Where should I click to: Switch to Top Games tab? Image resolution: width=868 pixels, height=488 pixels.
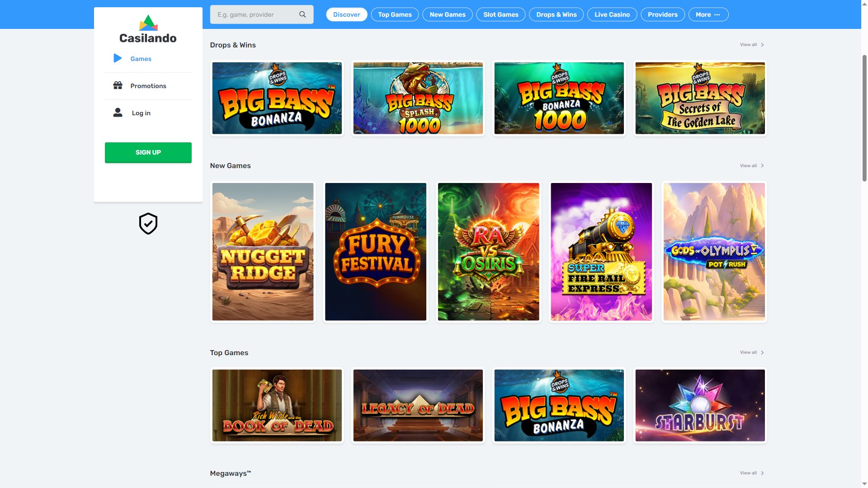coord(395,14)
